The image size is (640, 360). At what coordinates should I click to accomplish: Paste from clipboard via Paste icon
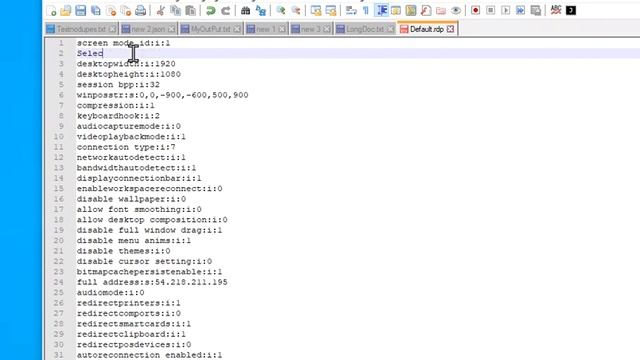pyautogui.click(x=190, y=11)
